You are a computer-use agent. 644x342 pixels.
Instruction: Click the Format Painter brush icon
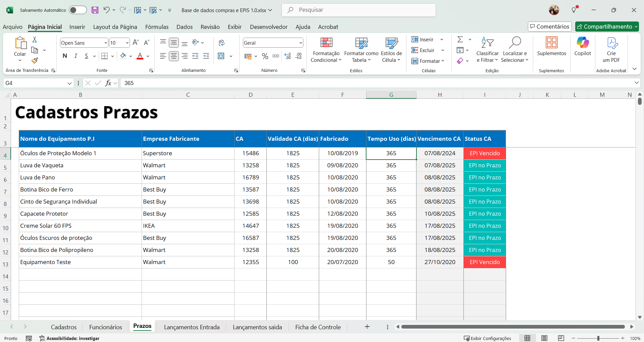[x=35, y=61]
